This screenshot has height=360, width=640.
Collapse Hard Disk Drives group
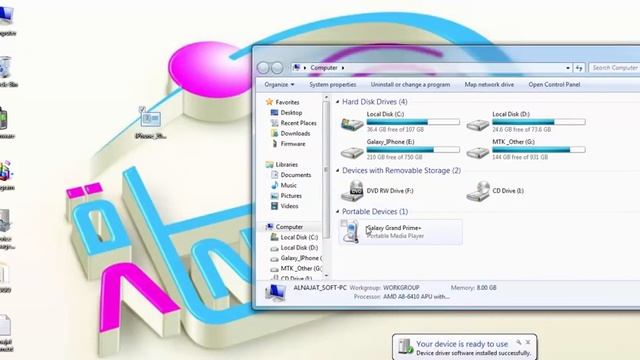(338, 102)
